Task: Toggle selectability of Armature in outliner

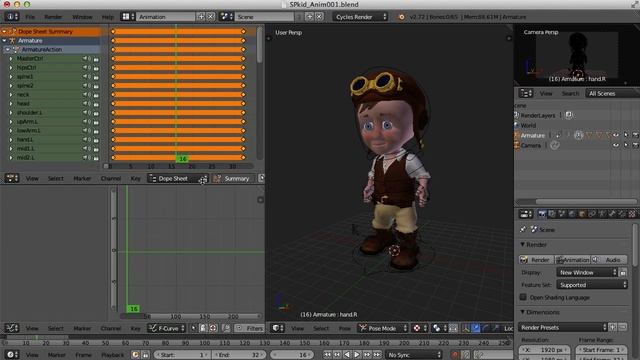Action: click(626, 135)
